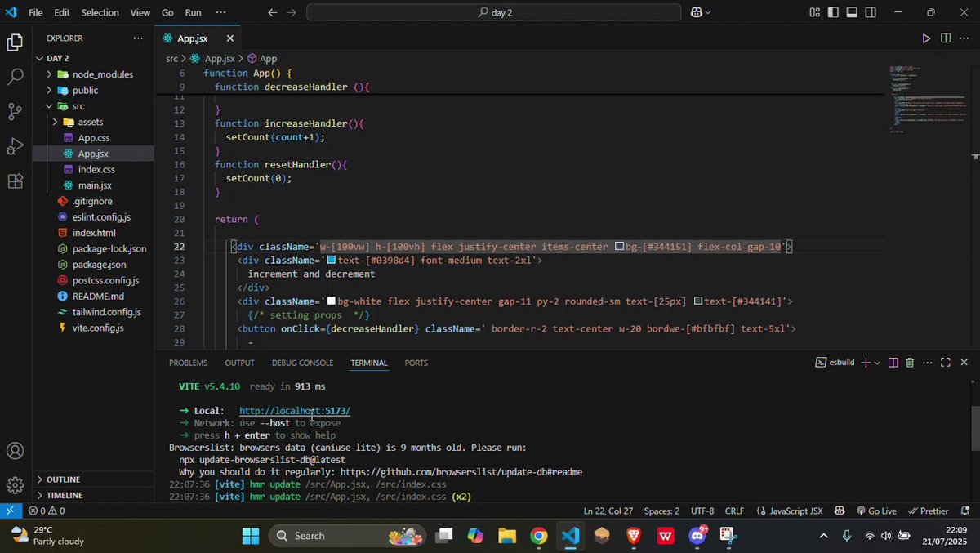Screen dimensions: 980x553
Task: Open the localhost:5173 link in terminal
Action: click(295, 411)
